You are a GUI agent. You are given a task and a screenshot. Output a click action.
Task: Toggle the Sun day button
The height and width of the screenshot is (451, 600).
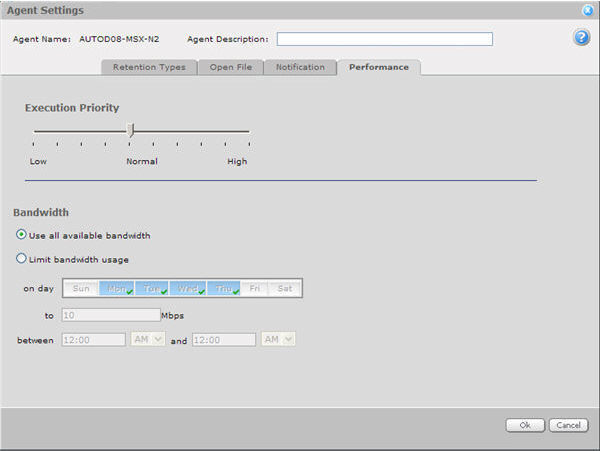click(81, 288)
